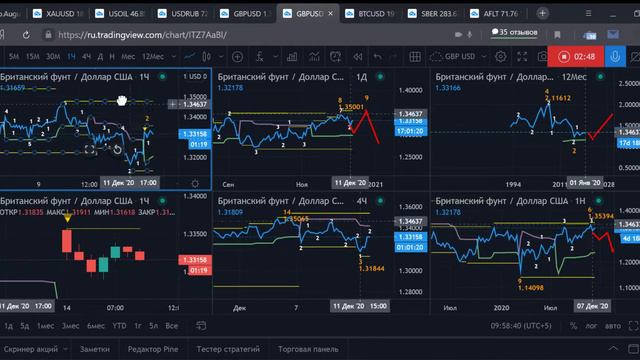Switch to the XAUUSD browser tab
Viewport: 640px width, 360px height.
[x=58, y=13]
